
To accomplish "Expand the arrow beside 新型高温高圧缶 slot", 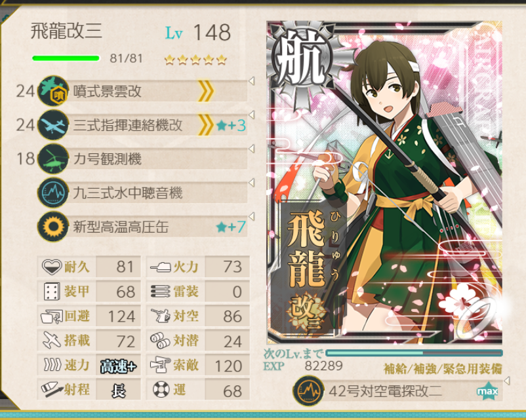I will (x=251, y=216).
